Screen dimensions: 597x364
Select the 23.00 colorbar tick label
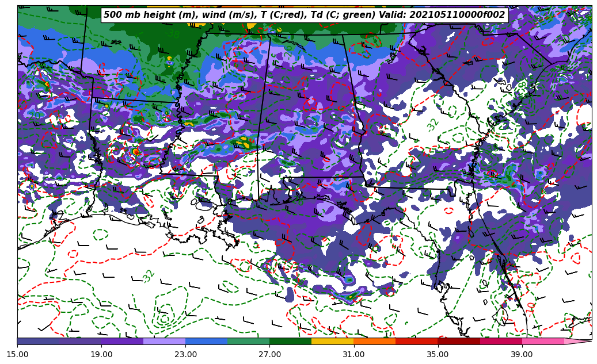pos(185,354)
